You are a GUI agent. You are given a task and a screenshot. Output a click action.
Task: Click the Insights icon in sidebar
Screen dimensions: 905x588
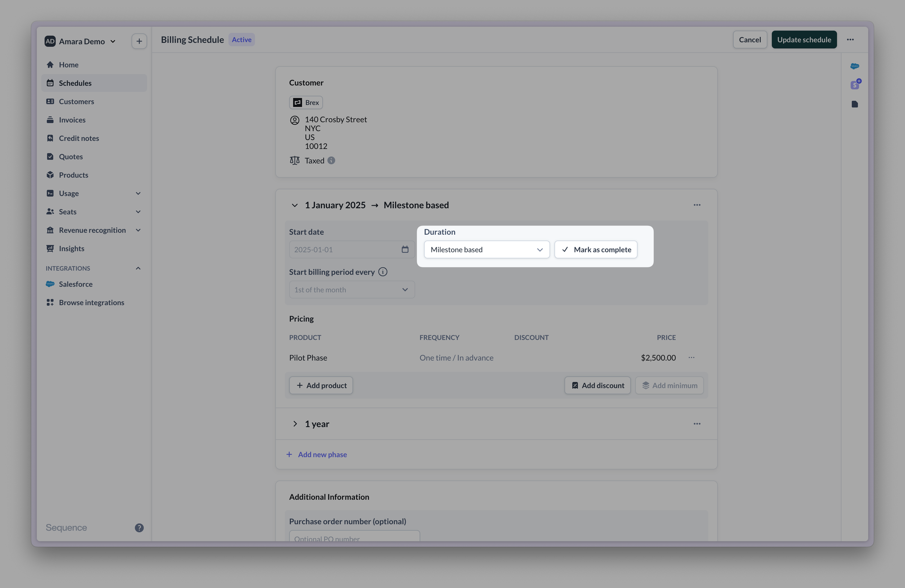[x=50, y=248]
